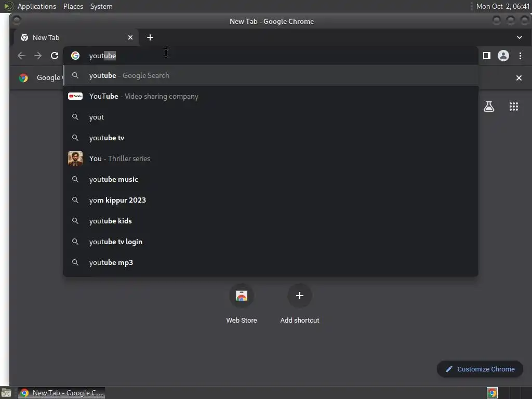Open the side panel icon
The image size is (532, 399).
click(486, 56)
